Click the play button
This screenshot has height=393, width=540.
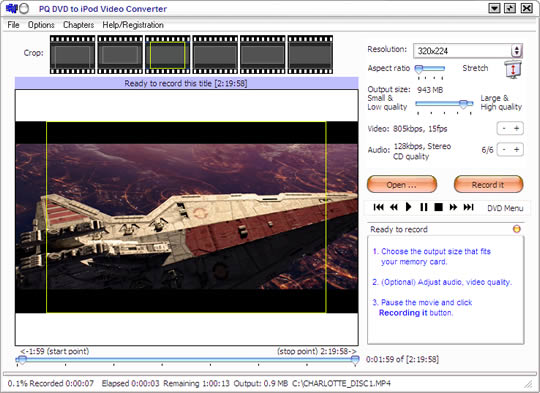408,207
